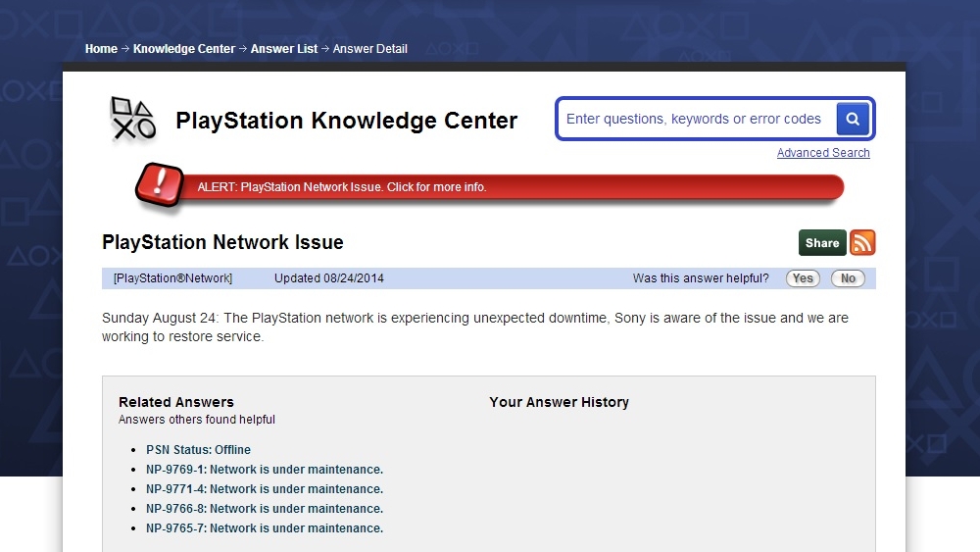The image size is (980, 552).
Task: Click the Related Answers heading
Action: (x=176, y=402)
